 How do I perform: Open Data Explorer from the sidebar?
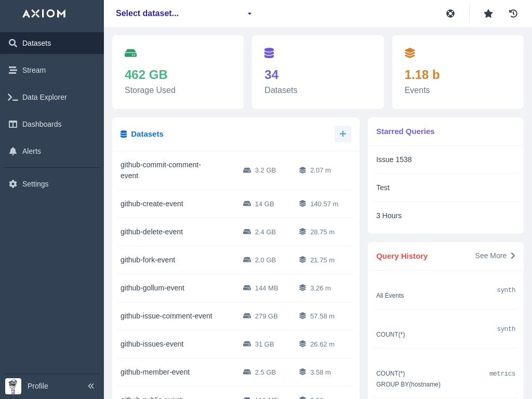[44, 97]
